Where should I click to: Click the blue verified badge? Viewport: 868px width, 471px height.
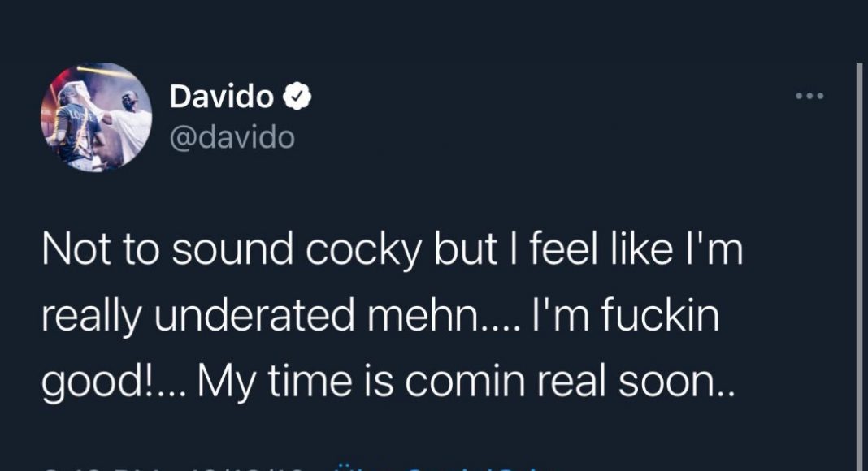(297, 97)
